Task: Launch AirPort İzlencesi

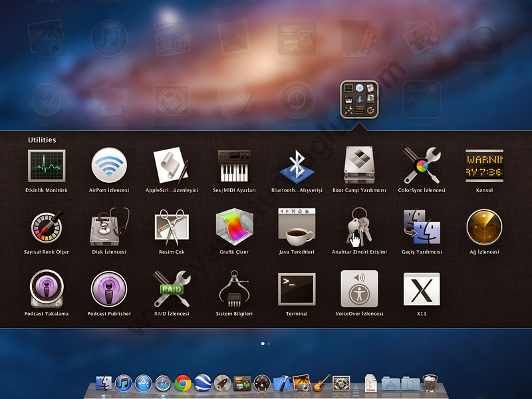Action: pos(109,166)
